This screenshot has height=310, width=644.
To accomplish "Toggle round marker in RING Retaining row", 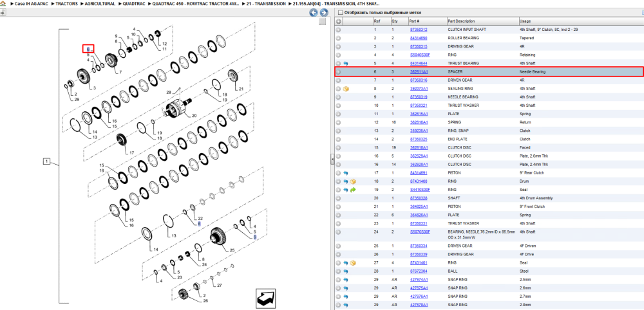I will pyautogui.click(x=339, y=55).
